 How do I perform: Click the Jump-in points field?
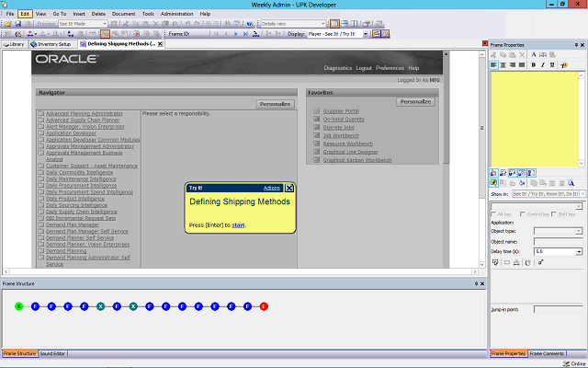click(558, 309)
